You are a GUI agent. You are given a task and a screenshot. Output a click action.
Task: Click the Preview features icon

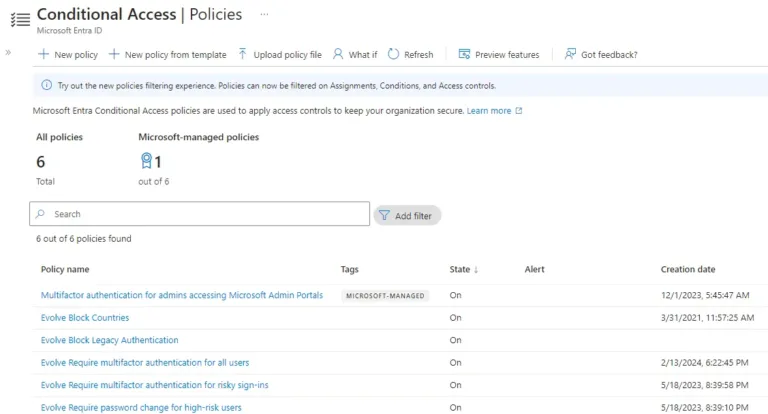[464, 54]
